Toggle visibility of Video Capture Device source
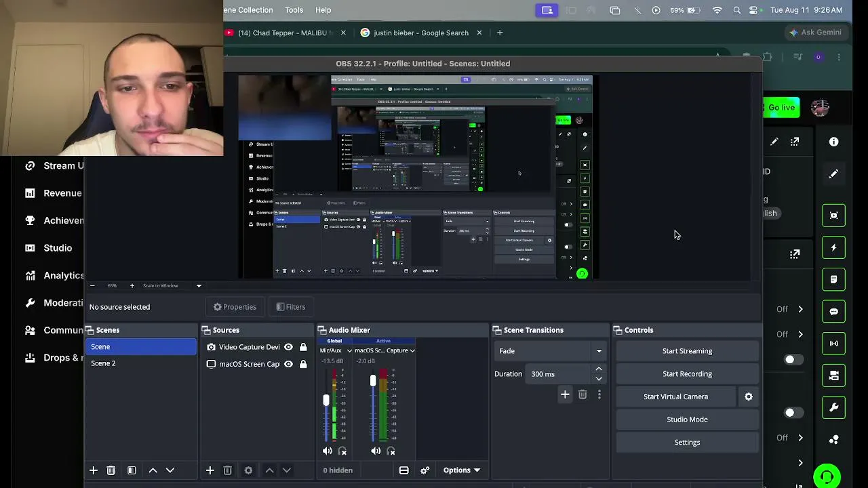The height and width of the screenshot is (488, 868). 288,347
